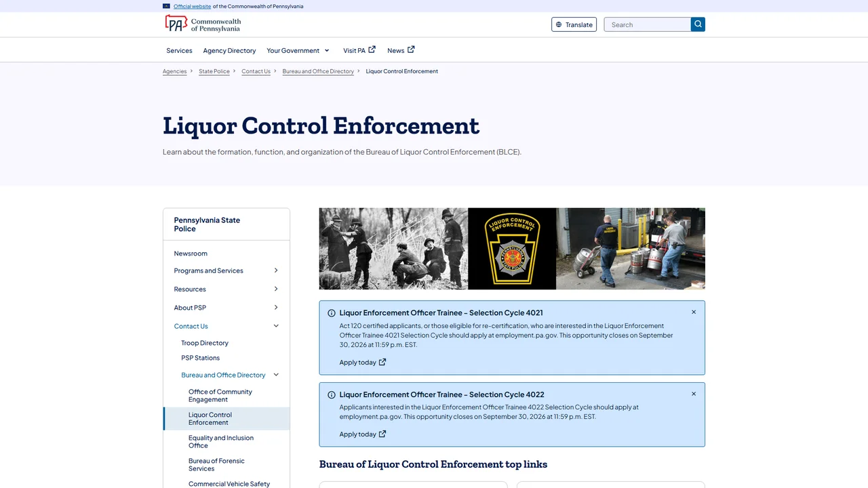Click external link icon in Cycle 4021 Apply today
This screenshot has width=868, height=488.
382,362
